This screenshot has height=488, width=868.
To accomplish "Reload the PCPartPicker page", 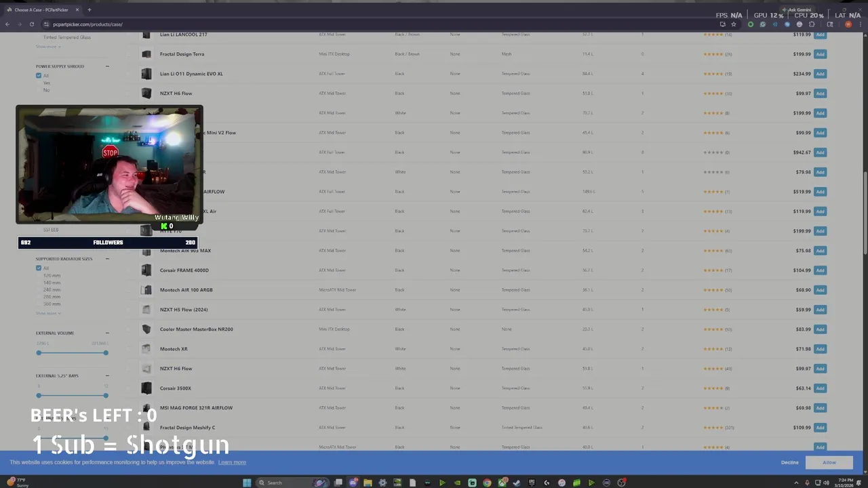I will pos(31,24).
